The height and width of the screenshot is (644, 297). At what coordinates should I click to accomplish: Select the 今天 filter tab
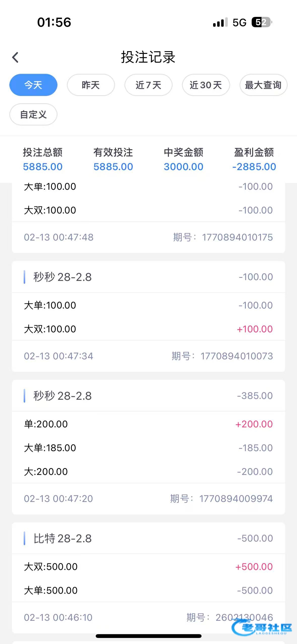point(33,85)
